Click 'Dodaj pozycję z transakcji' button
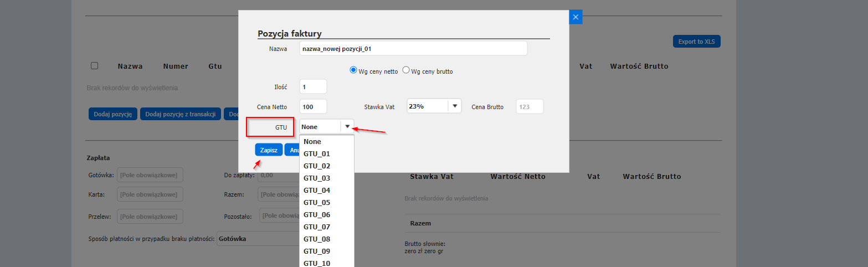The width and height of the screenshot is (868, 267). (181, 114)
